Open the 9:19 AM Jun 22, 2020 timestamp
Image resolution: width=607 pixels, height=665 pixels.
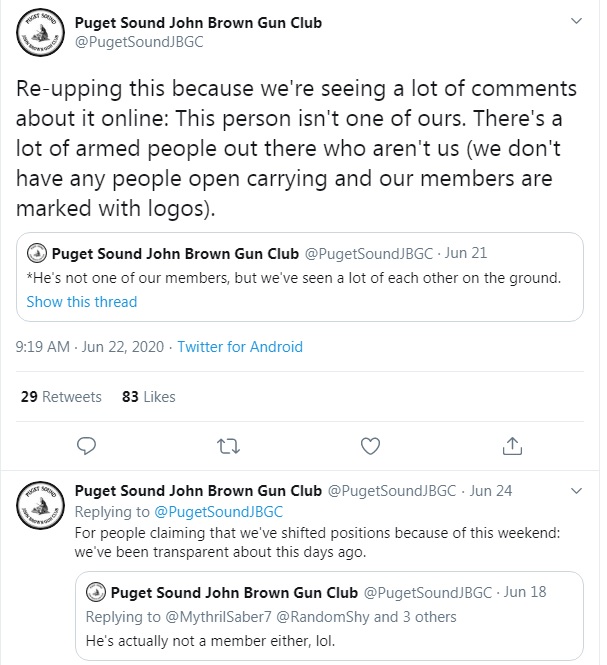90,346
